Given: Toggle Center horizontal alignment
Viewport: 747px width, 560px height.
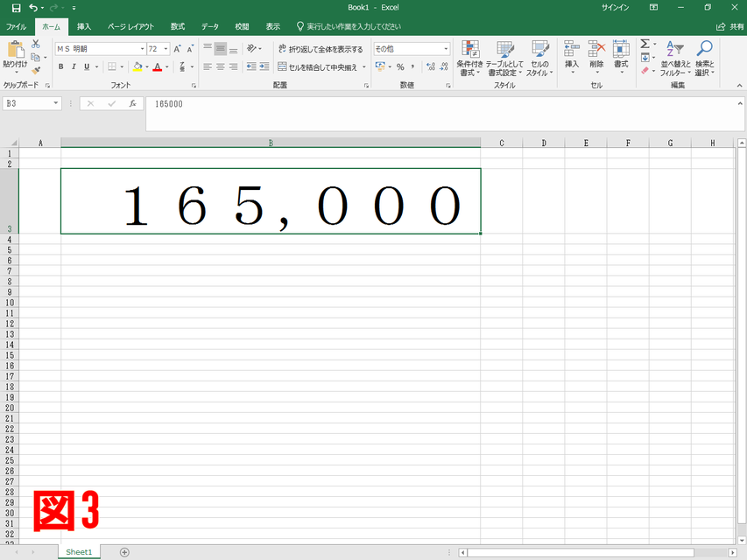Looking at the screenshot, I should 220,66.
